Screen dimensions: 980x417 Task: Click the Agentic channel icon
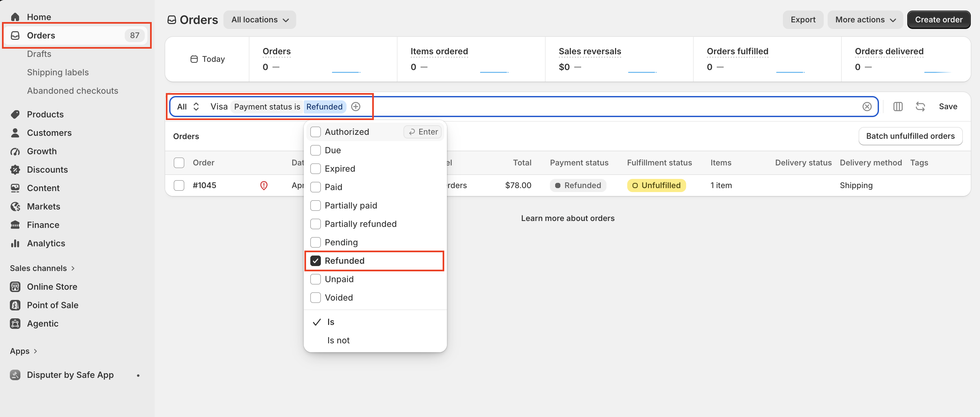click(15, 324)
